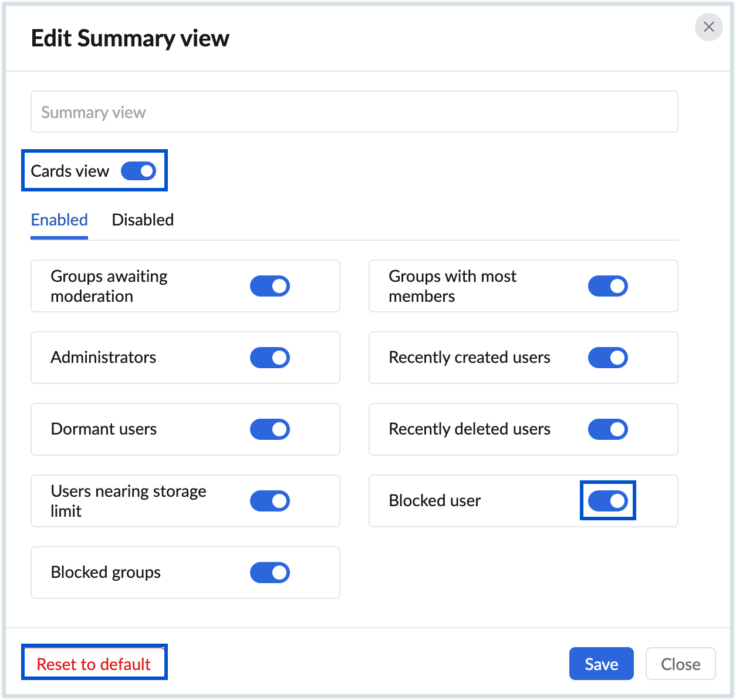Viewport: 736px width, 700px height.
Task: Disable Users nearing storage limit card
Action: coord(270,501)
